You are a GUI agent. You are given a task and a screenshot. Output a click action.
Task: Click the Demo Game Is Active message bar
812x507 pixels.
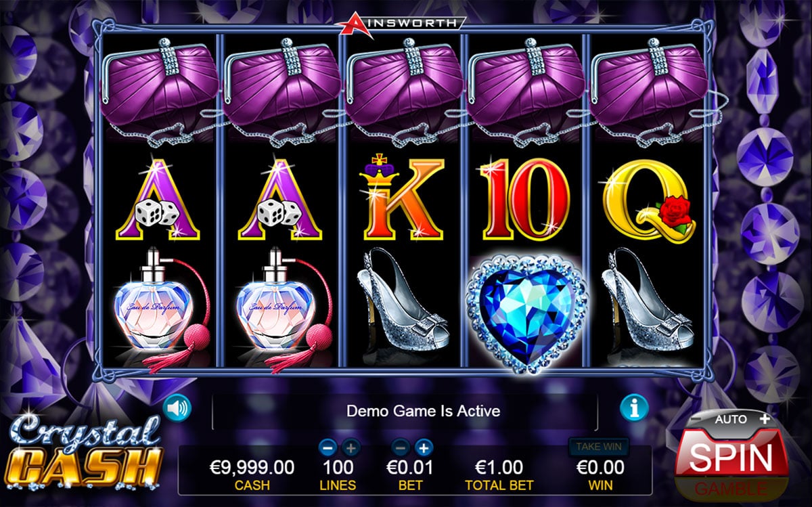coord(405,411)
